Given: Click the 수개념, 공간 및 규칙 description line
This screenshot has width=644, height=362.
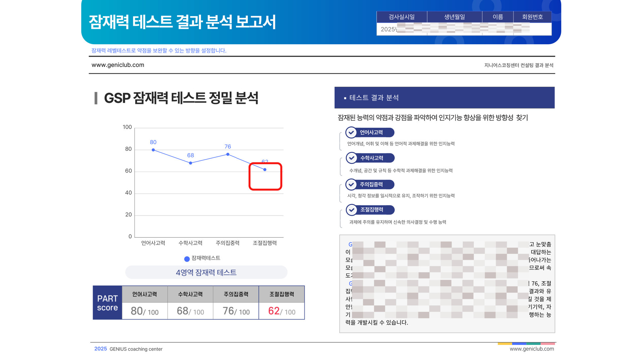Looking at the screenshot, I should [401, 171].
